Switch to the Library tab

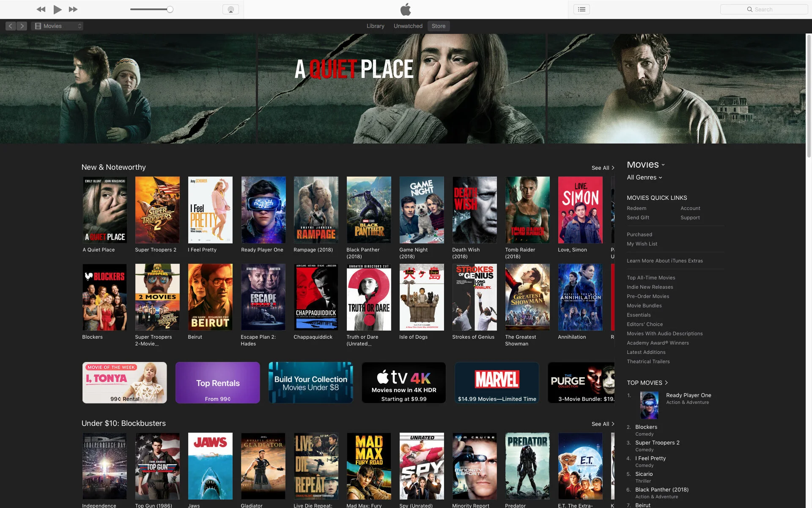click(375, 26)
